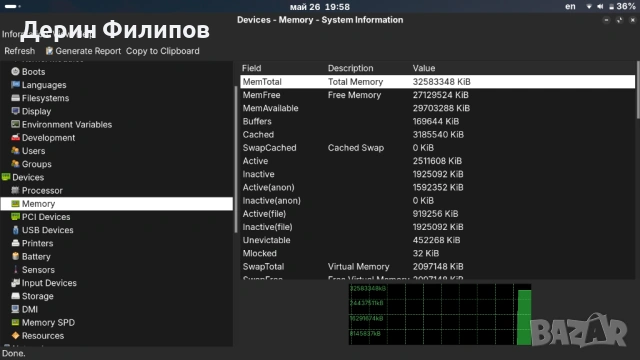
Task: Open the Filesystems drive icon
Action: pos(16,98)
